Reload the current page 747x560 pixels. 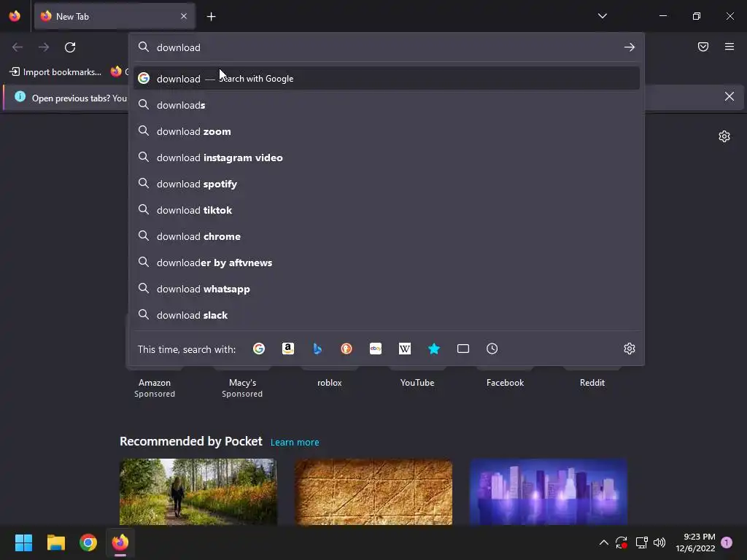coord(70,47)
